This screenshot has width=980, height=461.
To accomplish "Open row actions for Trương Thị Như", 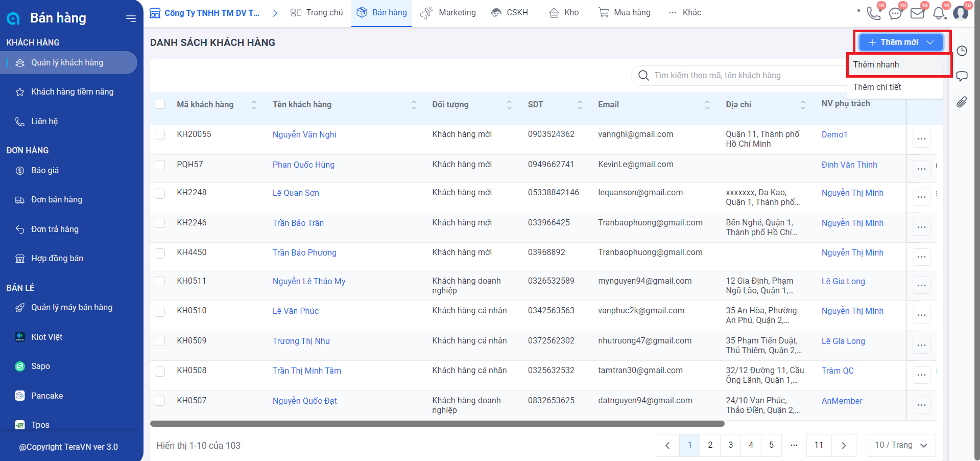I will pyautogui.click(x=921, y=345).
